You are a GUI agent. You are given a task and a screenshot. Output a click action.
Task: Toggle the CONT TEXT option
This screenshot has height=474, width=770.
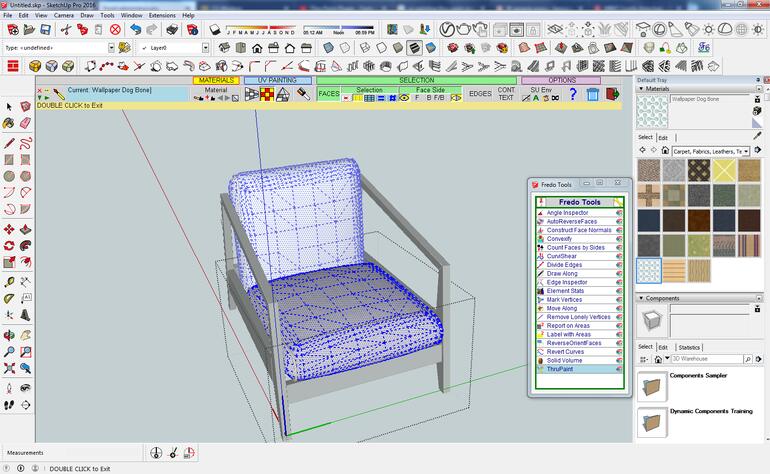click(x=506, y=94)
